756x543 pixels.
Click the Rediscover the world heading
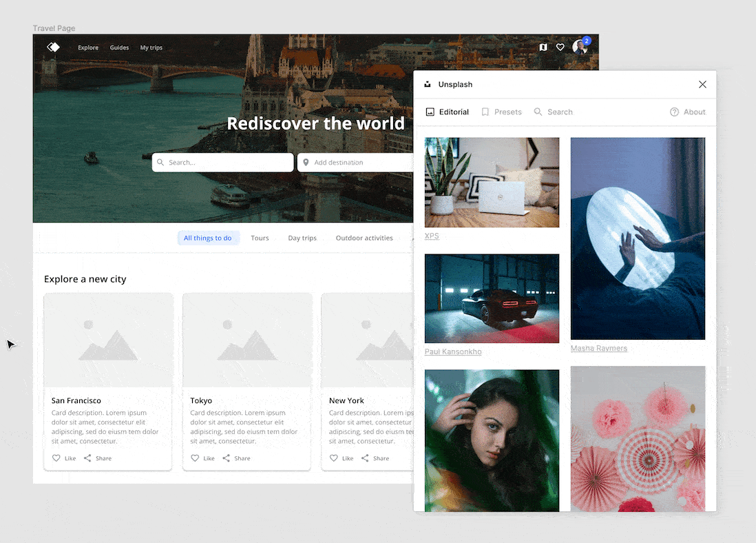(316, 123)
